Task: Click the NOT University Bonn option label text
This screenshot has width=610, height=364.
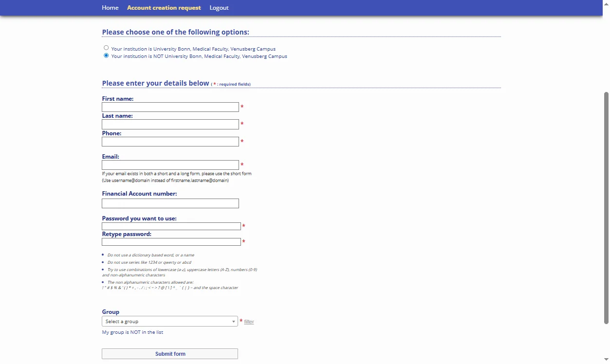Action: pos(199,56)
